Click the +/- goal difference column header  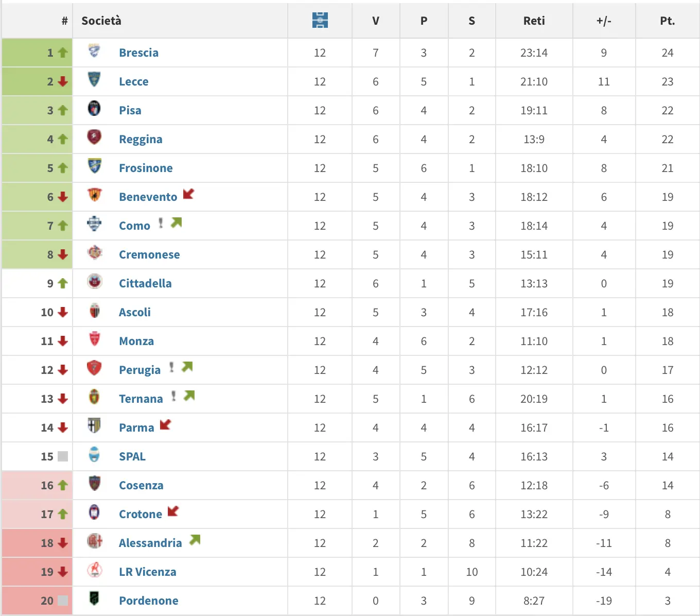point(604,21)
